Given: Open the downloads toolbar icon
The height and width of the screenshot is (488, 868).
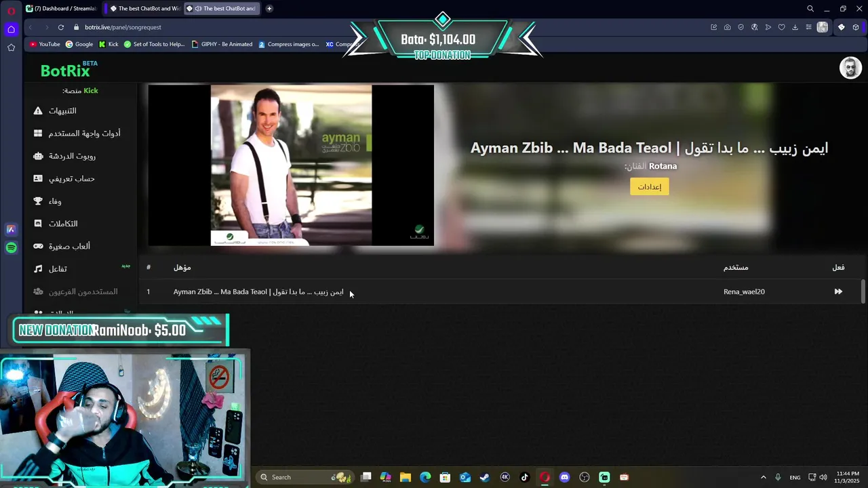Looking at the screenshot, I should [795, 27].
